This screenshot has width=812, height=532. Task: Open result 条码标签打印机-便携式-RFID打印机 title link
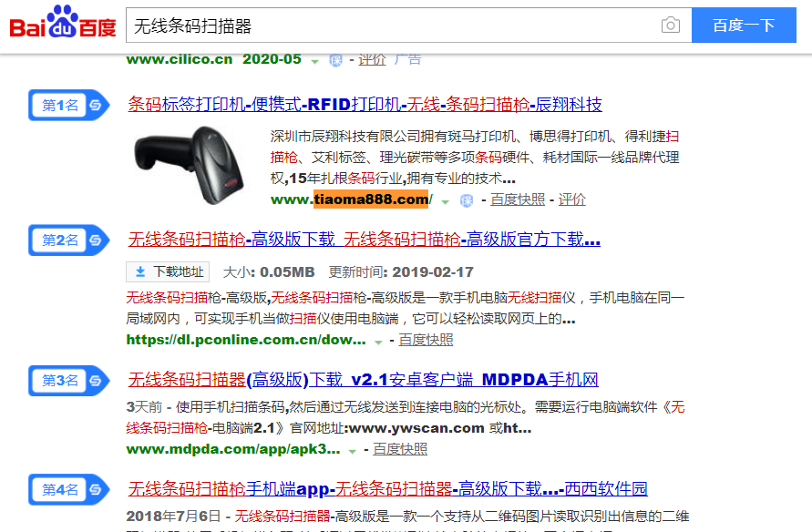(365, 105)
